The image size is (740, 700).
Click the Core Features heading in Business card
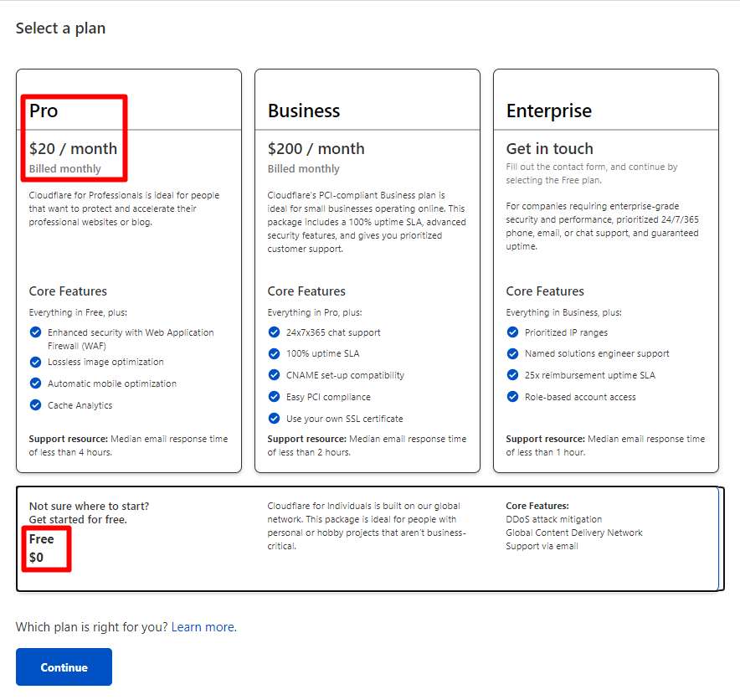[x=306, y=291]
